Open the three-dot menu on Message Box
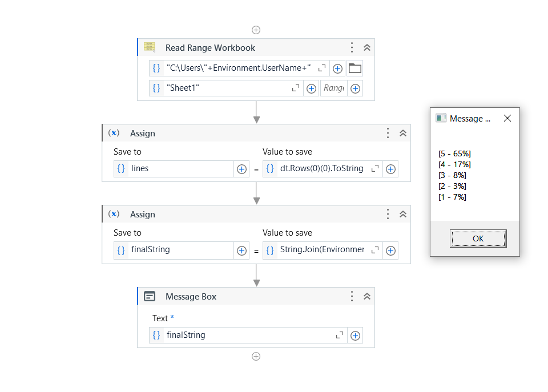The height and width of the screenshot is (392, 548). tap(352, 296)
